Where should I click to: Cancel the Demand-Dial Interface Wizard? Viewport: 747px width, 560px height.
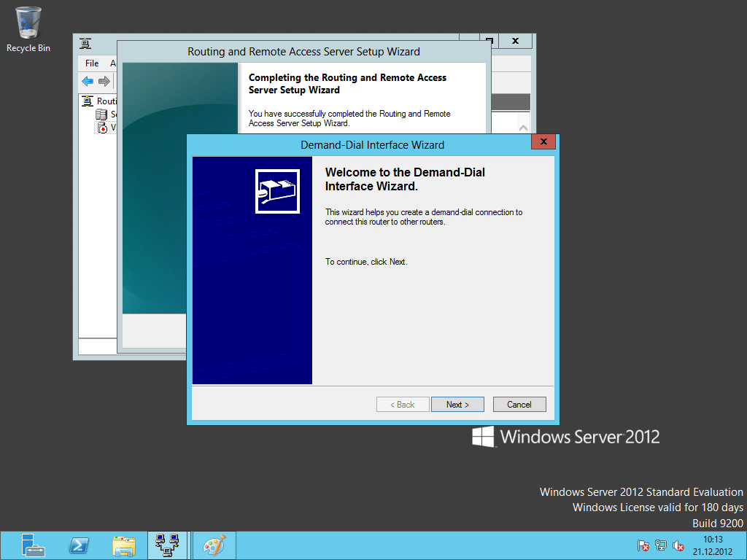click(519, 405)
